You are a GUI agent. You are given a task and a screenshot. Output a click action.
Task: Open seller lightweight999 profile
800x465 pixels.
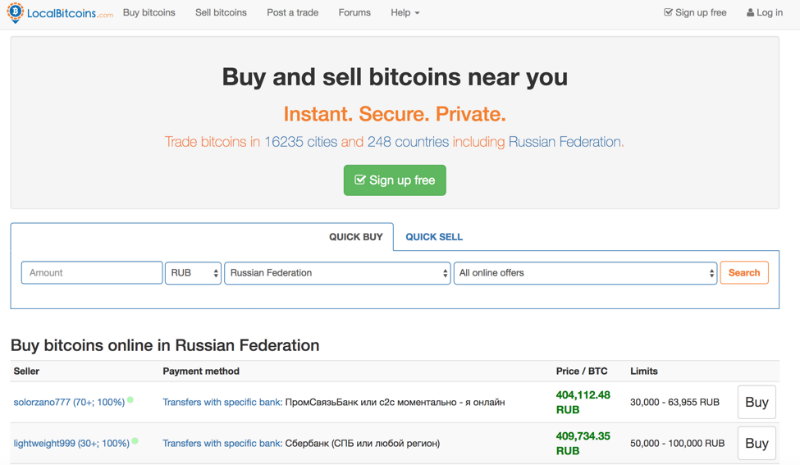coord(71,443)
